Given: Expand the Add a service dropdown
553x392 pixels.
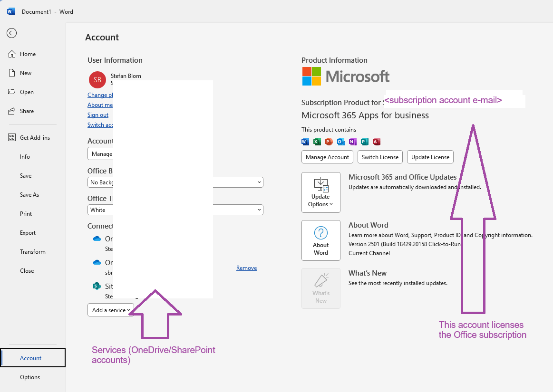Looking at the screenshot, I should pos(111,310).
